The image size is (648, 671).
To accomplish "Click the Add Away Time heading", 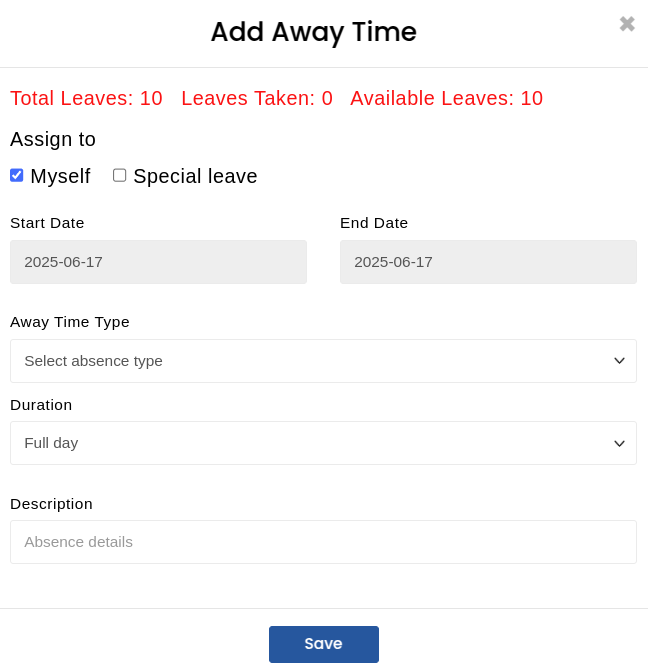I will click(314, 32).
